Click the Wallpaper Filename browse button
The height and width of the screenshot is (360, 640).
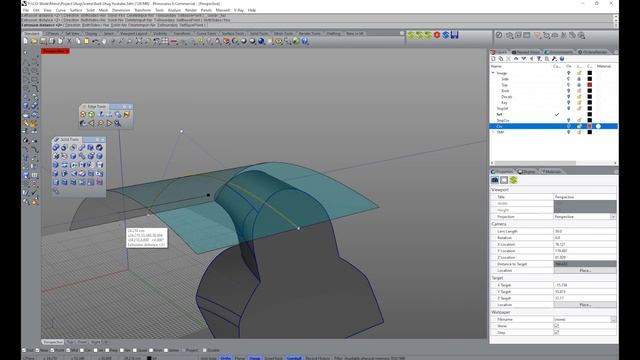(613, 320)
